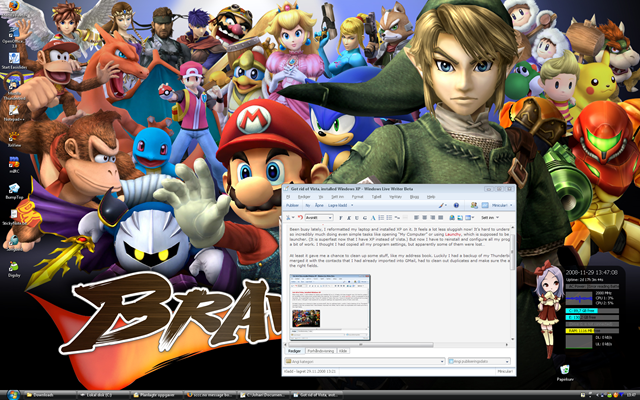
Task: Click the insert picture icon
Action: coord(460,218)
